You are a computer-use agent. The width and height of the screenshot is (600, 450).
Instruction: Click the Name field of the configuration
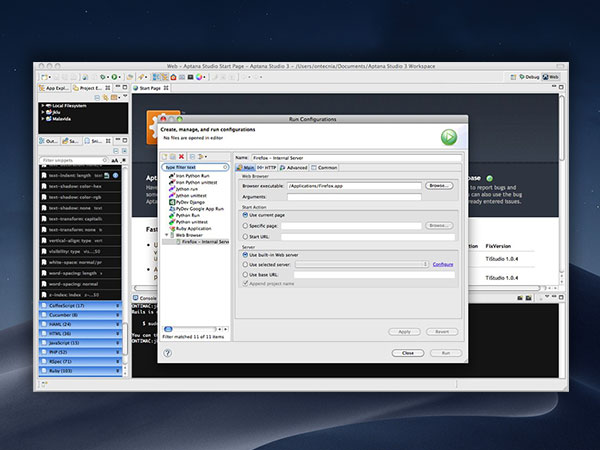(356, 158)
